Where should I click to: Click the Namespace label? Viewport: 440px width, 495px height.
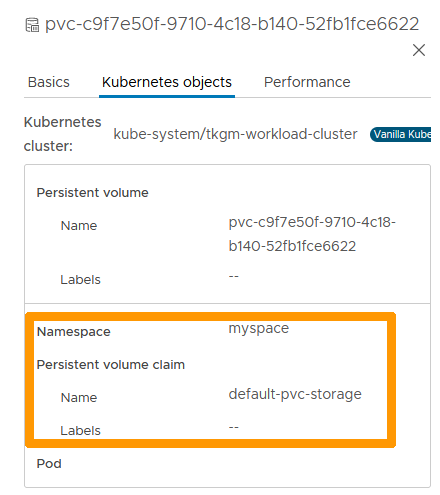[73, 332]
